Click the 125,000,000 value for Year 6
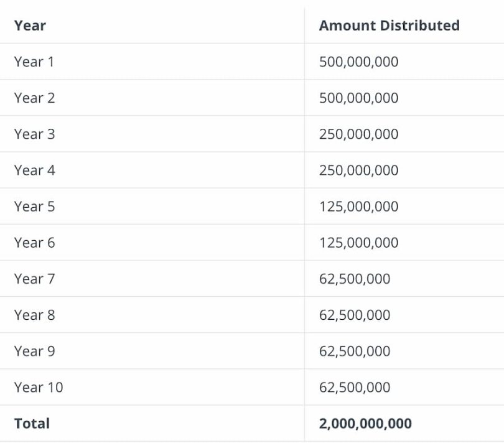Image resolution: width=504 pixels, height=443 pixels. pyautogui.click(x=358, y=243)
